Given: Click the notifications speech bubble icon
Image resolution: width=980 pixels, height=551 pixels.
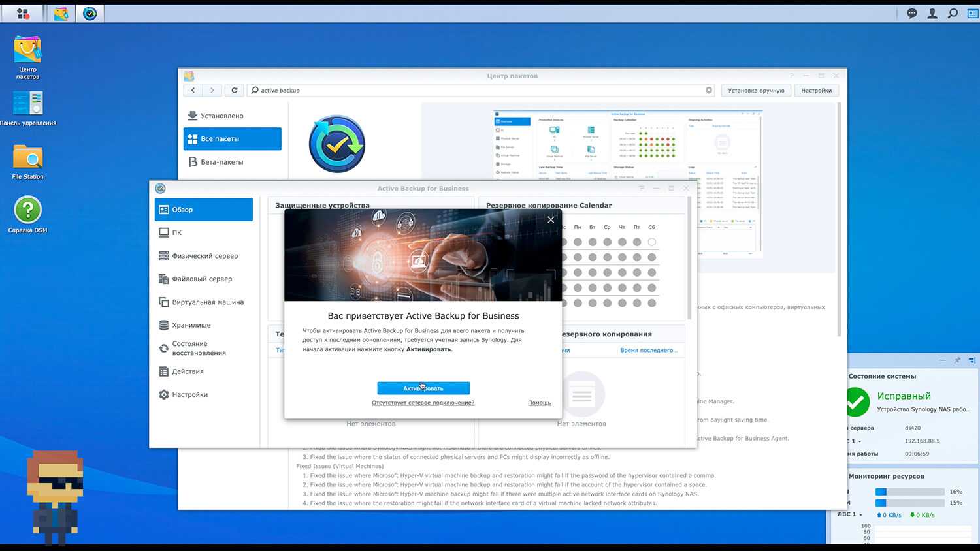Looking at the screenshot, I should coord(912,13).
